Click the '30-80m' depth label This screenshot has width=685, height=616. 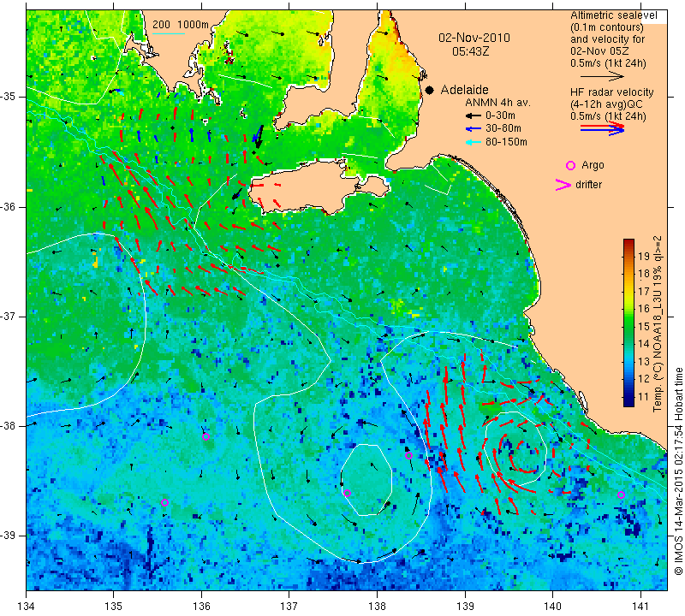(x=503, y=129)
